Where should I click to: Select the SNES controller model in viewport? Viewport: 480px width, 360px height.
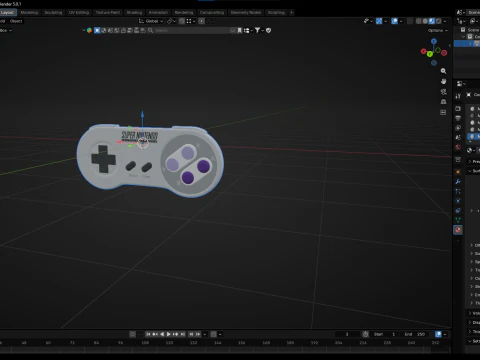click(150, 161)
